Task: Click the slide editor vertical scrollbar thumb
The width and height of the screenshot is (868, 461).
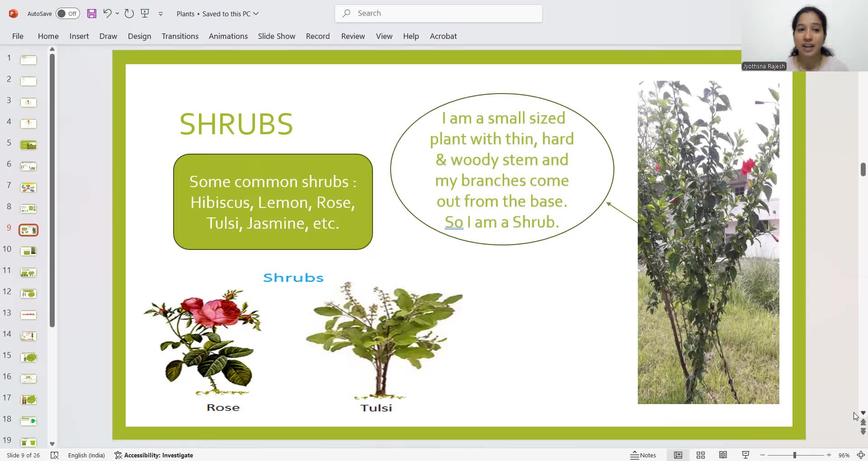Action: click(x=863, y=169)
